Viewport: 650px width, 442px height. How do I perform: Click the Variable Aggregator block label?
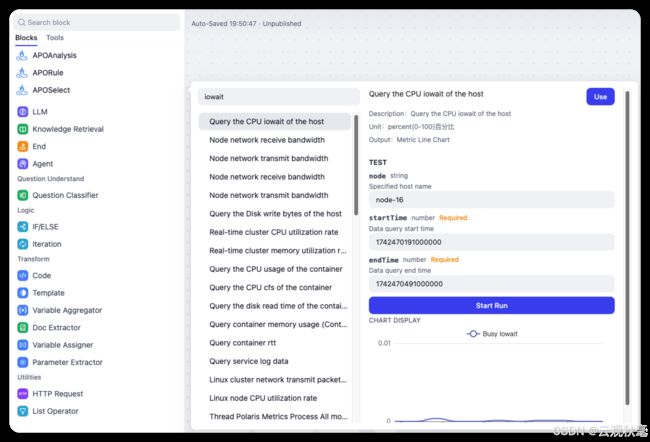[x=67, y=311]
